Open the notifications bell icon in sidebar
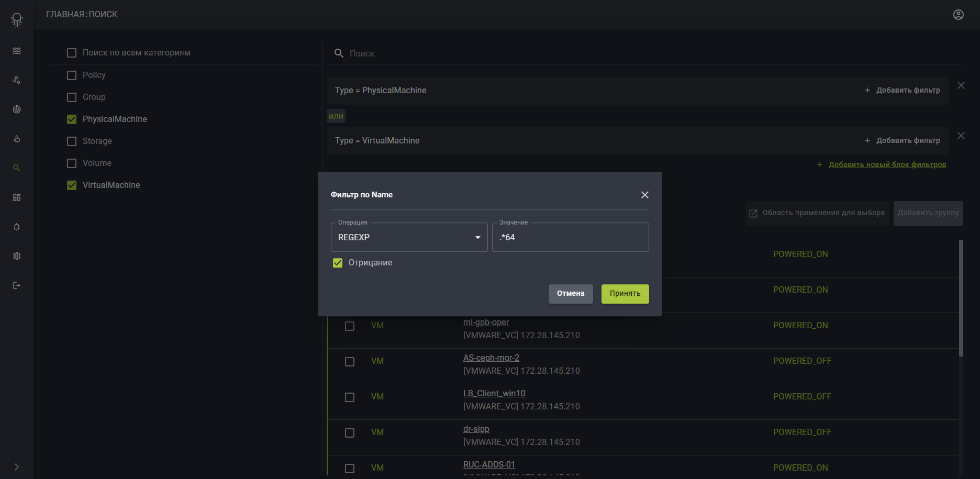 [x=17, y=227]
